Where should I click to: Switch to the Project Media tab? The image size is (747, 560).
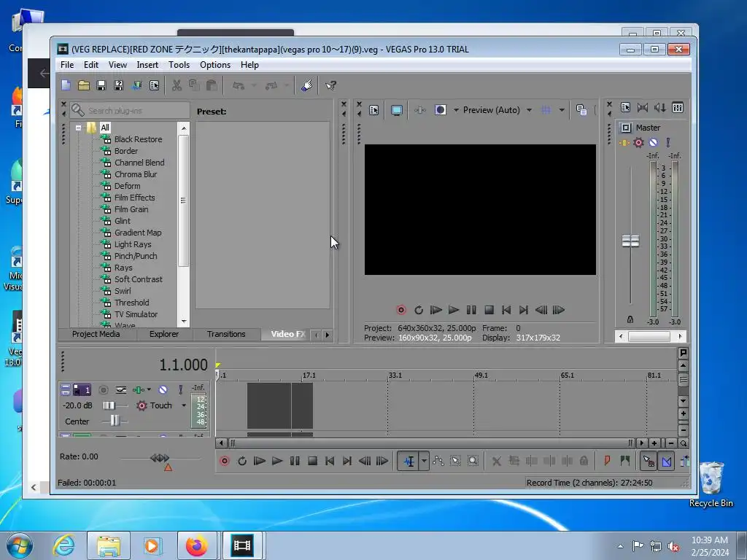pos(96,334)
